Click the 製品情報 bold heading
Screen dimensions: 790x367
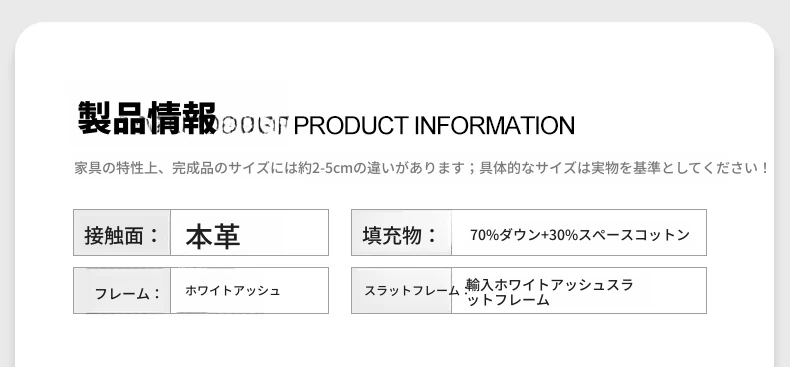147,118
